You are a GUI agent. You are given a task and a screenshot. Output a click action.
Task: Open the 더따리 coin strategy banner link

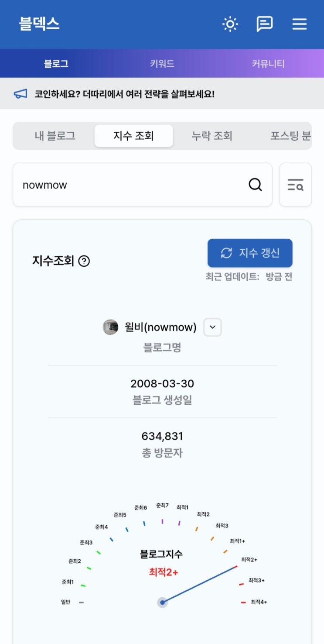point(124,94)
